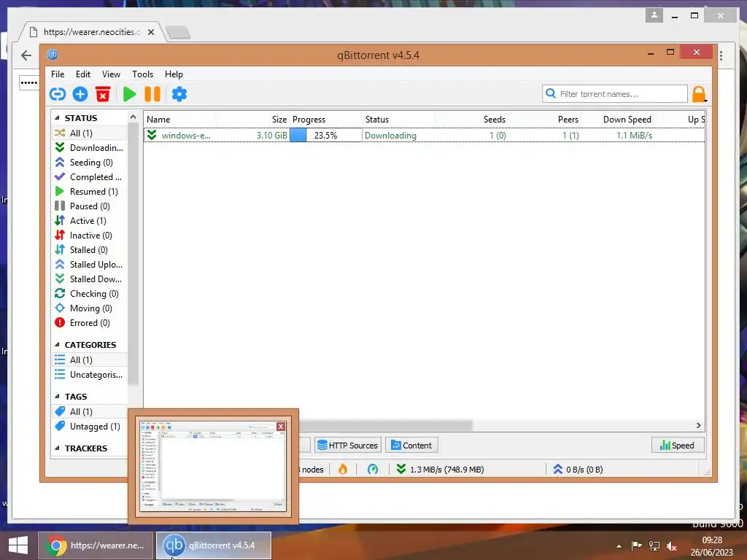The width and height of the screenshot is (747, 560).
Task: Click the orange lock UI icon
Action: (699, 94)
